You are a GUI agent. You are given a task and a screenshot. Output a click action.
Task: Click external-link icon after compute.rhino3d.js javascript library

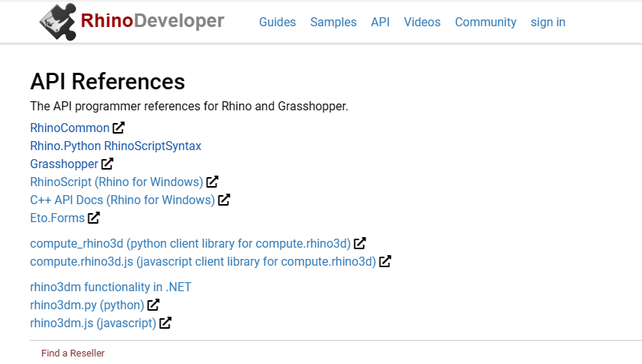pyautogui.click(x=385, y=261)
